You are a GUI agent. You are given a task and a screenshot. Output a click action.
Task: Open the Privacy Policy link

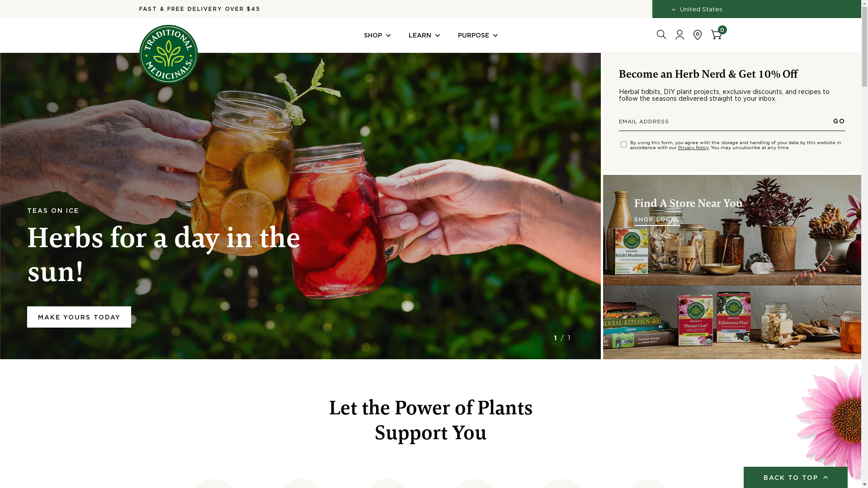pos(693,148)
